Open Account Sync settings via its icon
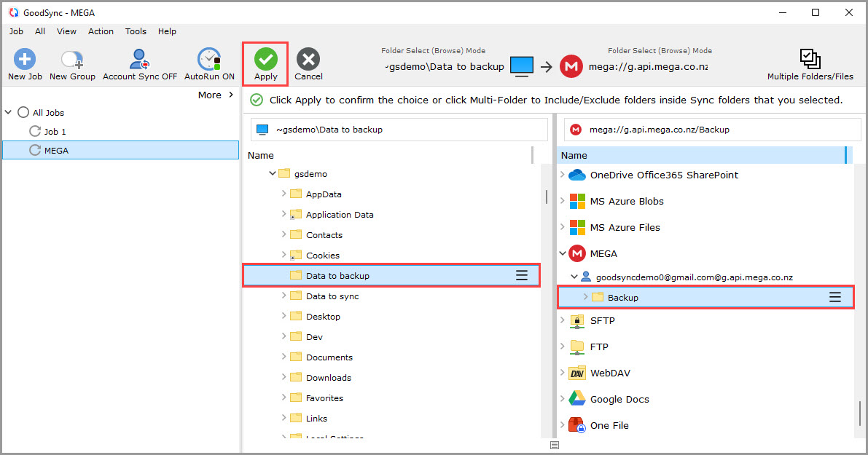 [x=138, y=58]
